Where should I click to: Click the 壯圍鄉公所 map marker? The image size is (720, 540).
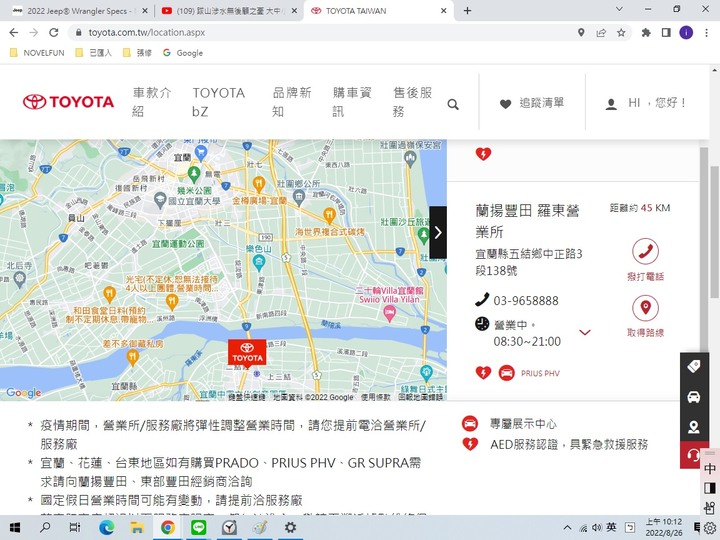tap(299, 197)
